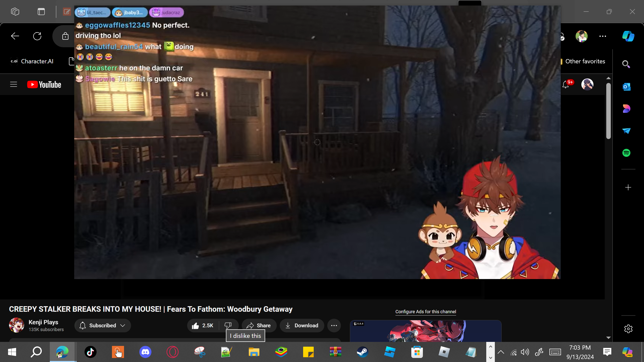The width and height of the screenshot is (644, 362).
Task: Open Microsoft Store from the taskbar
Action: (417, 352)
